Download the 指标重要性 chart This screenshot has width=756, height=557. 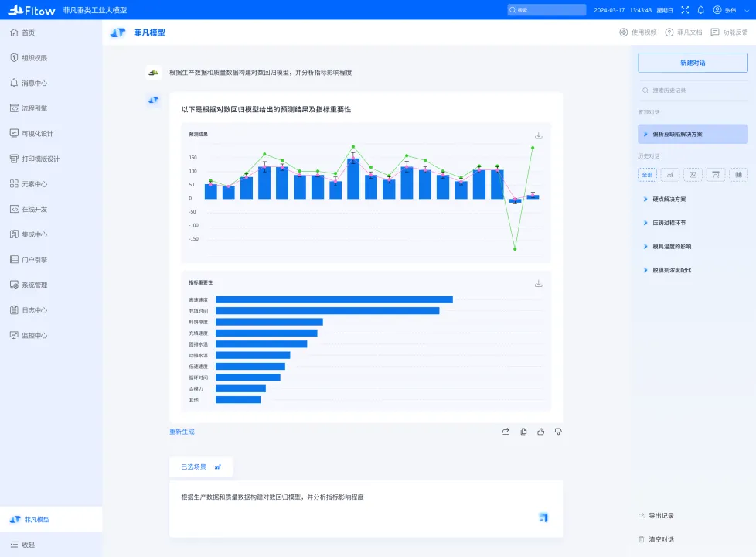[539, 284]
